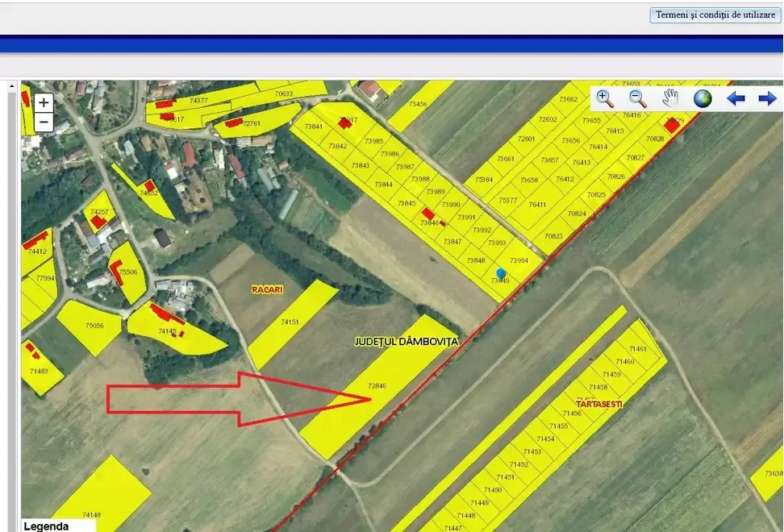Viewport: 784px width, 532px height.
Task: Click the red building in parcel 73846
Action: click(x=429, y=214)
